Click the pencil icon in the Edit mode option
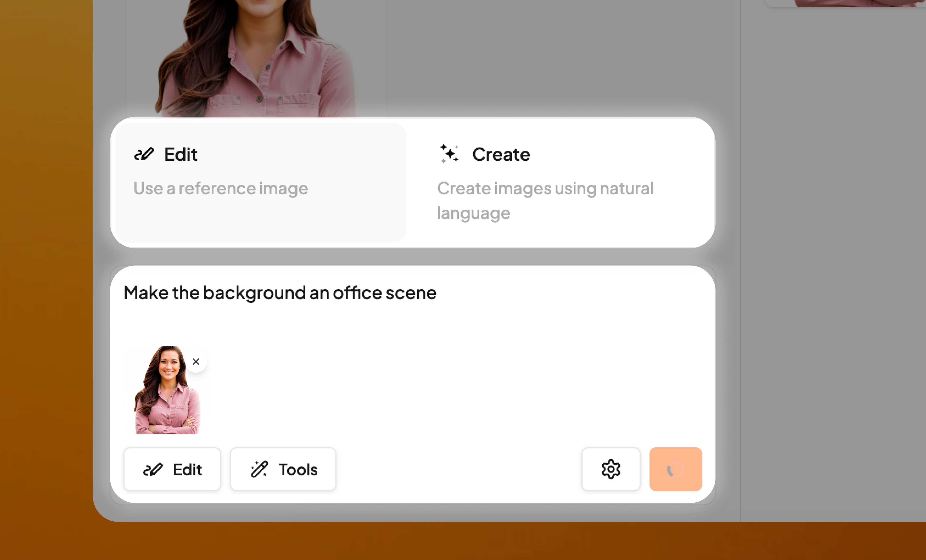Screen dimensions: 926x560 pos(144,154)
